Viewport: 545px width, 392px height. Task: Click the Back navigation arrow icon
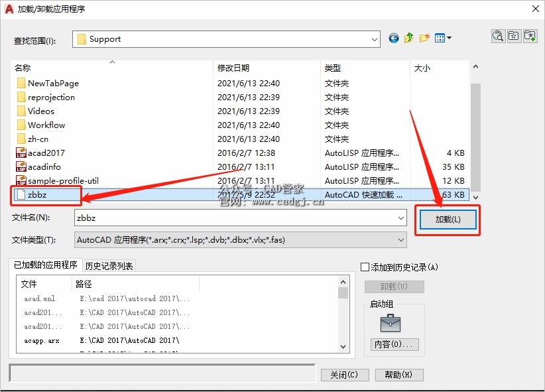(x=393, y=38)
